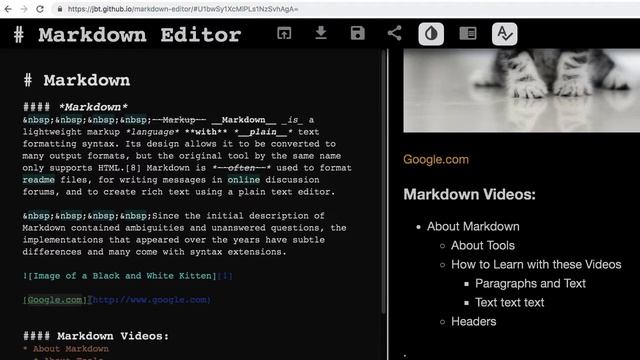Click the '#### *Markdown*' editor line
Image resolution: width=640 pixels, height=360 pixels.
click(76, 107)
